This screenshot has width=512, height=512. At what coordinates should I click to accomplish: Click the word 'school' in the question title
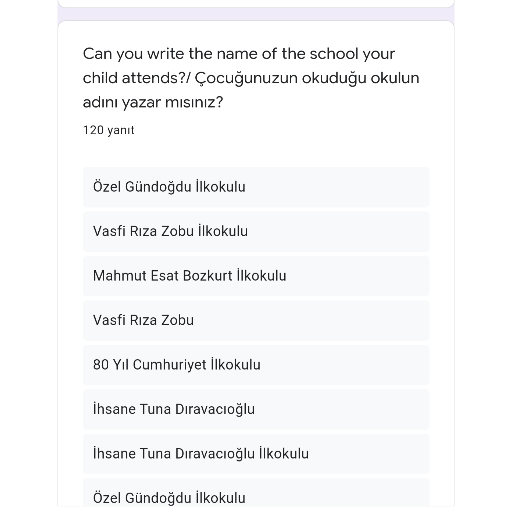click(x=334, y=54)
